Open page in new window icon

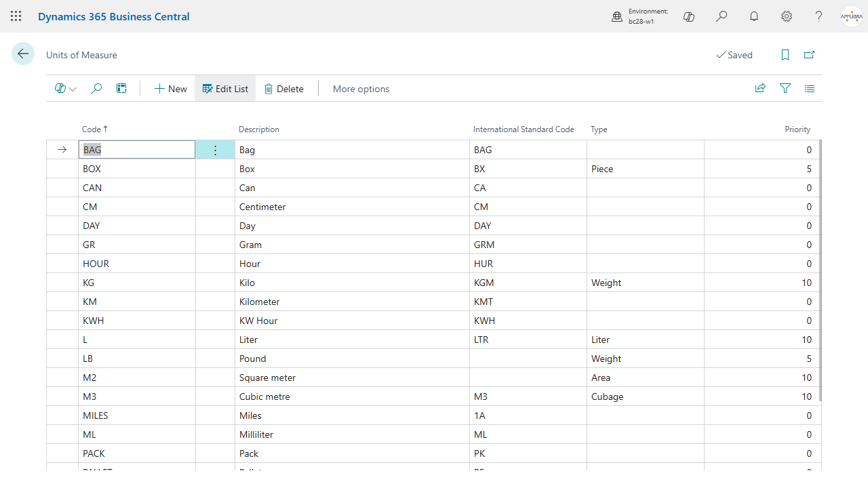pyautogui.click(x=809, y=55)
